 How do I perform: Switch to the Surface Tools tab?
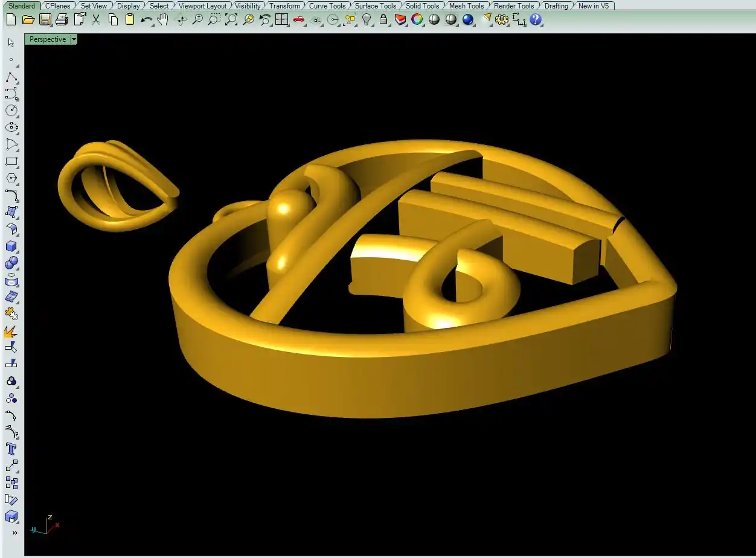point(376,6)
